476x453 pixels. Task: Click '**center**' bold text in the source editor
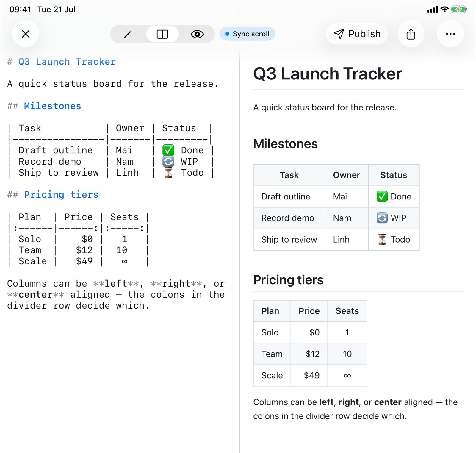pos(36,295)
